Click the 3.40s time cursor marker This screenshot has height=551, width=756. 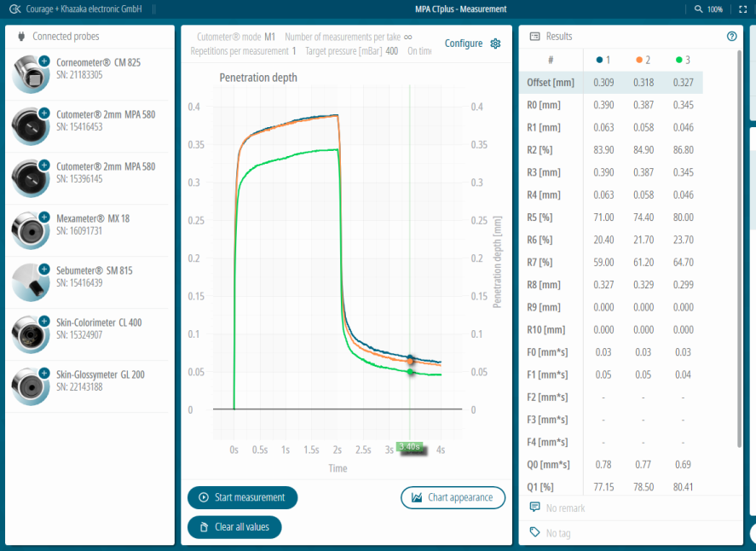coord(409,447)
